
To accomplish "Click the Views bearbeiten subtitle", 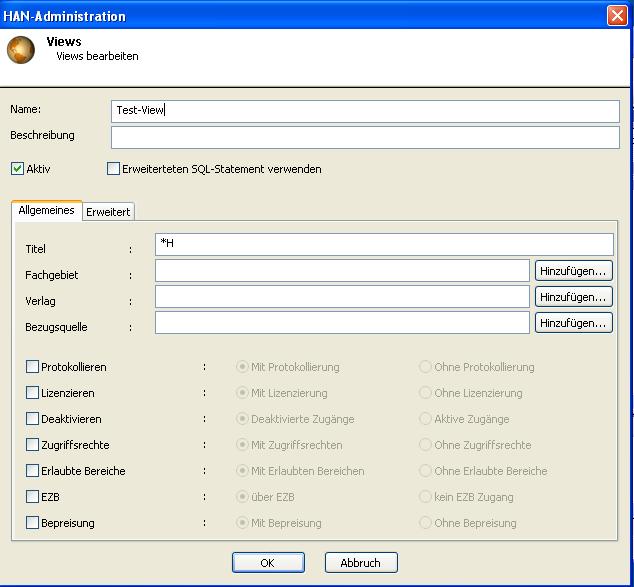I will point(97,56).
